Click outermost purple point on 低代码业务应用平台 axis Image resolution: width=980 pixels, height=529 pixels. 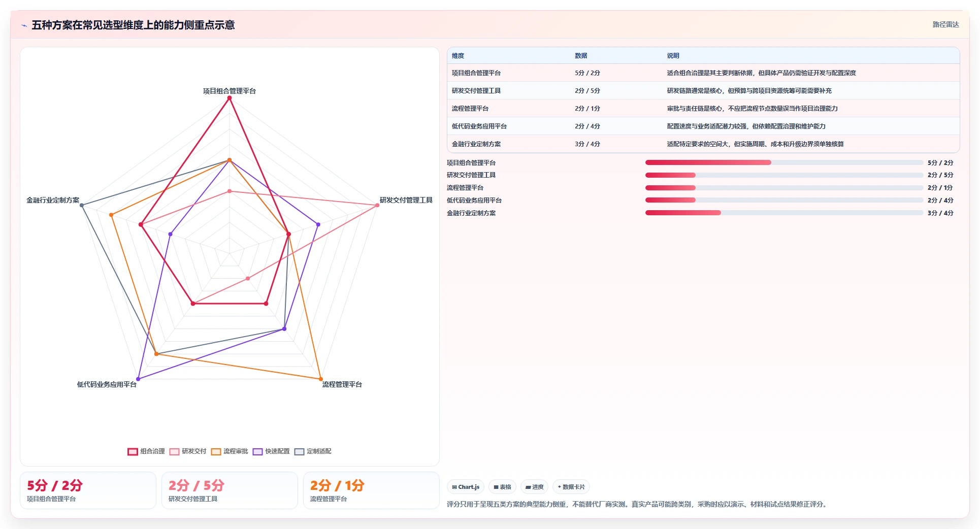tap(138, 379)
